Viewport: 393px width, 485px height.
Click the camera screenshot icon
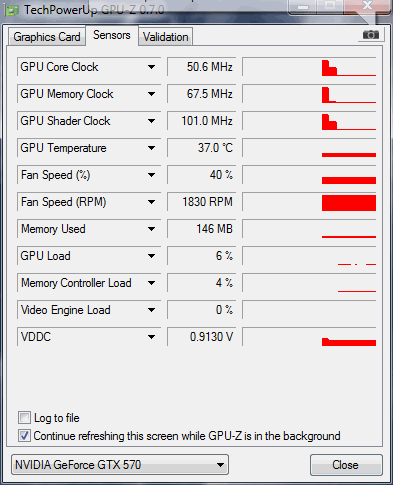(x=371, y=35)
